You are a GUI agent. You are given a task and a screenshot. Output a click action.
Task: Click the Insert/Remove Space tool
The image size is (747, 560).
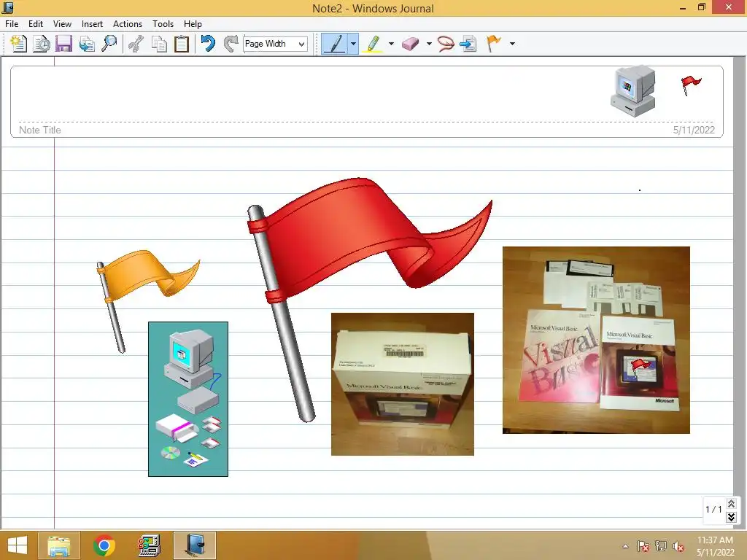(x=468, y=44)
